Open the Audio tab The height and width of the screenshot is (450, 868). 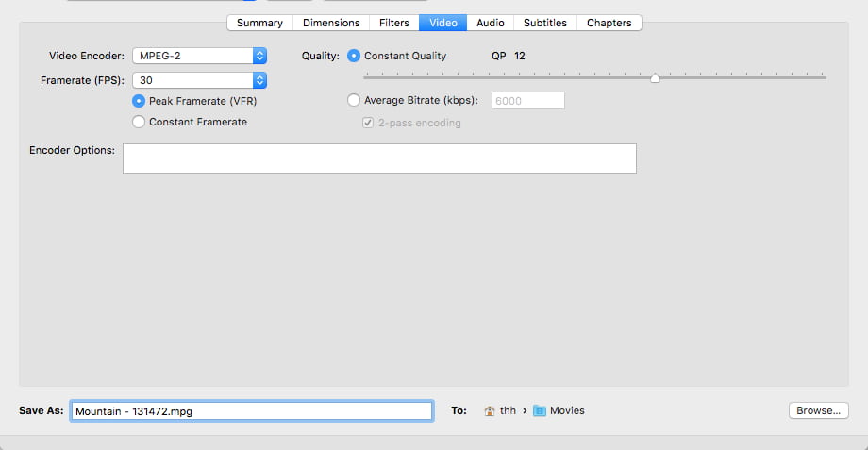coord(491,23)
